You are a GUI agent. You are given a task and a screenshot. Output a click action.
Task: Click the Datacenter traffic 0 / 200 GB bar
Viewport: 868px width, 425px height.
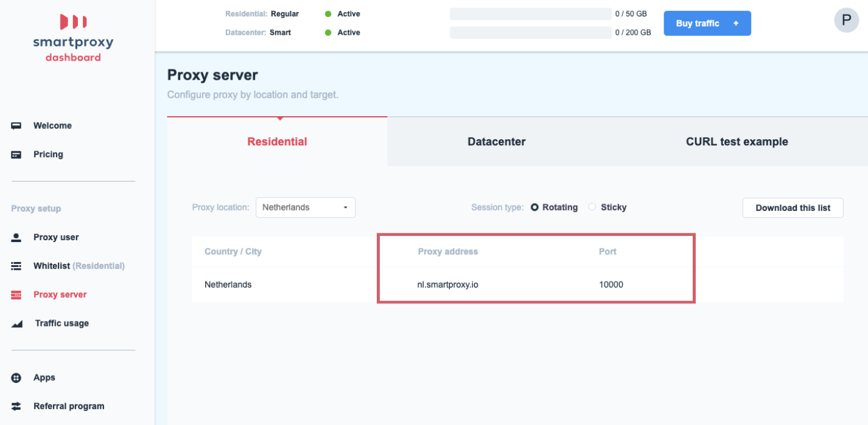[531, 33]
